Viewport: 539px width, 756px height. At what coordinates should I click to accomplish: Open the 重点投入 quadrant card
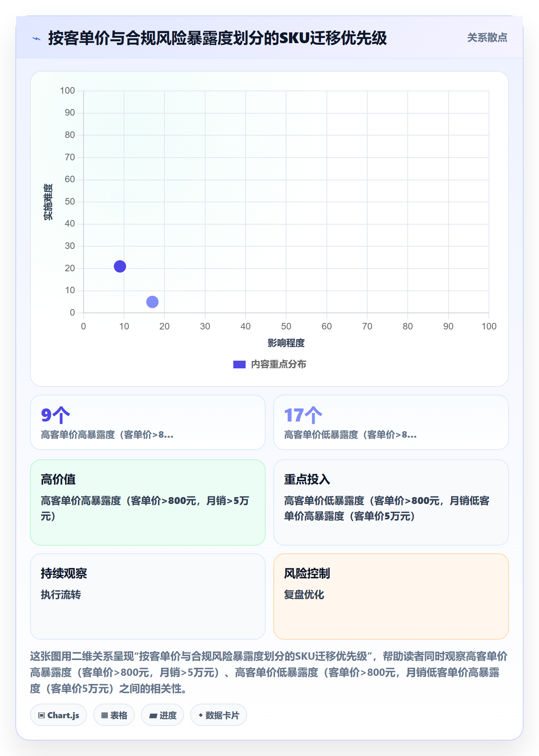[x=391, y=502]
